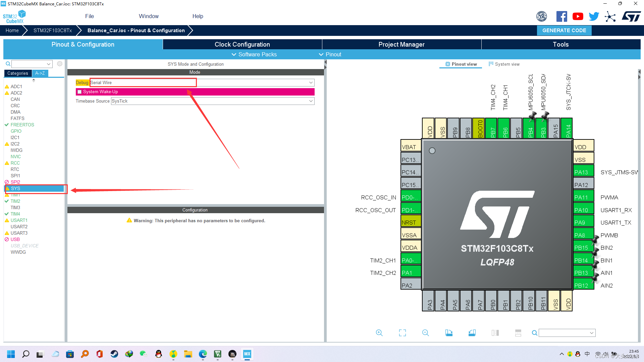Viewport: 644px width, 362px height.
Task: Go to Home in the breadcrumb
Action: [12, 30]
